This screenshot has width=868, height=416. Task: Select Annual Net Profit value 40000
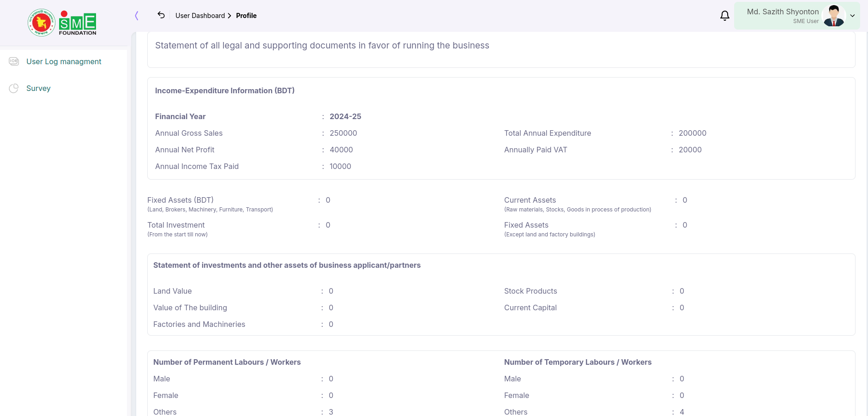(x=341, y=150)
